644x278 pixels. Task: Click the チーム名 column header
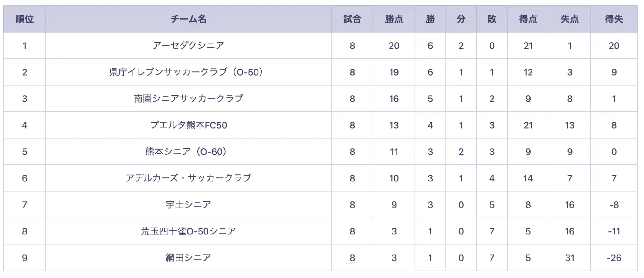tap(189, 19)
